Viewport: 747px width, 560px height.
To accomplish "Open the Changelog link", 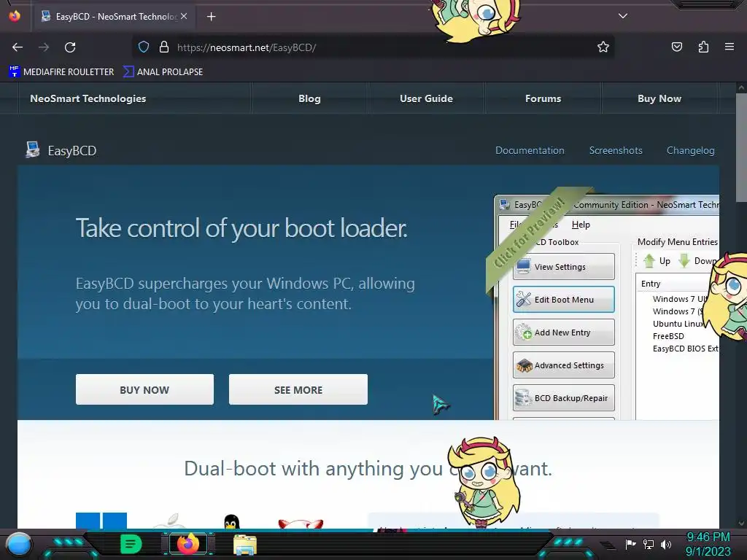I will (x=690, y=150).
